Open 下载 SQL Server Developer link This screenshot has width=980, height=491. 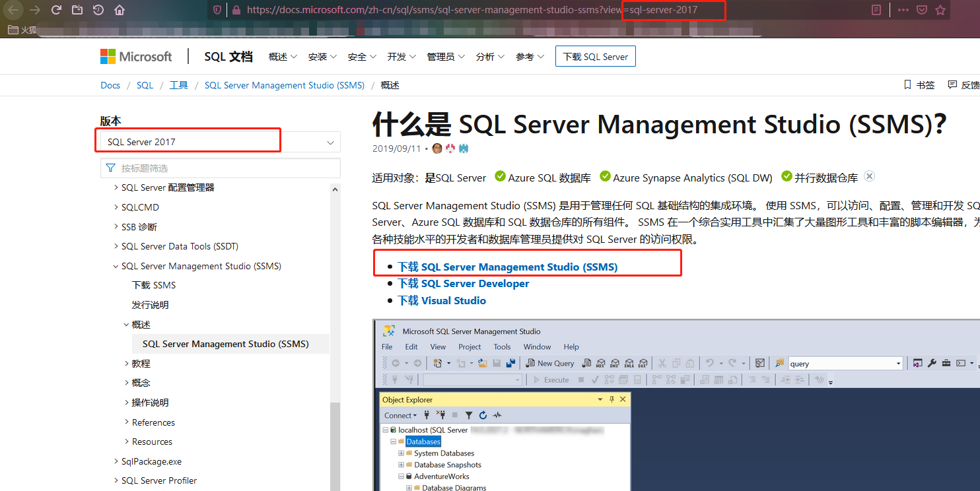pyautogui.click(x=463, y=284)
